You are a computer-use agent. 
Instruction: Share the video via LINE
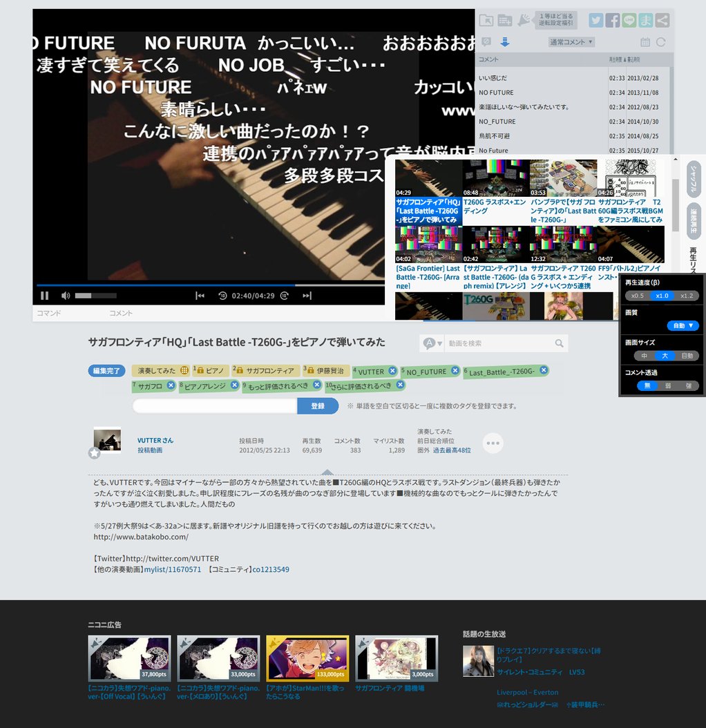[629, 20]
